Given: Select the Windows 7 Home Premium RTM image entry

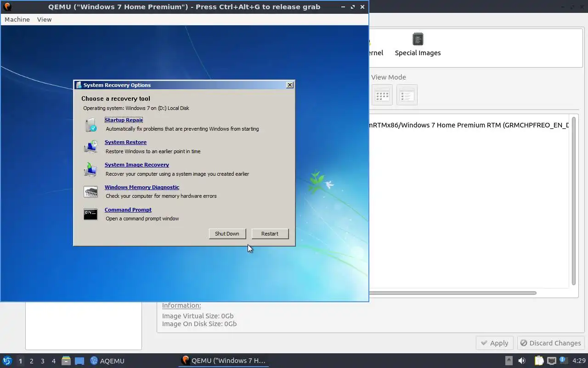Looking at the screenshot, I should [469, 125].
